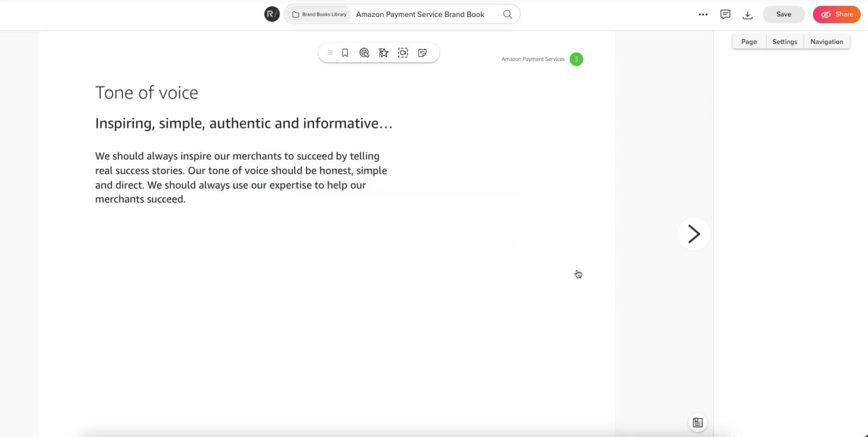
Task: Switch to the Settings tab
Action: click(x=785, y=42)
